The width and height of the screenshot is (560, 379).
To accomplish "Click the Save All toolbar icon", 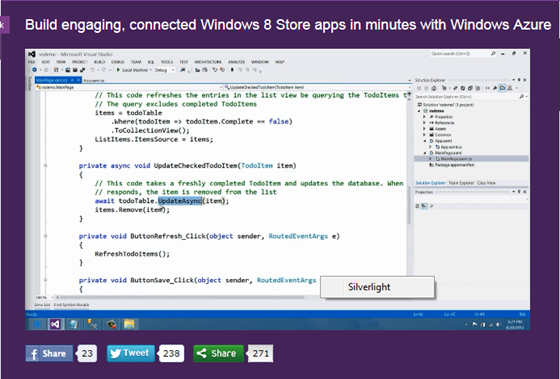I will point(82,70).
